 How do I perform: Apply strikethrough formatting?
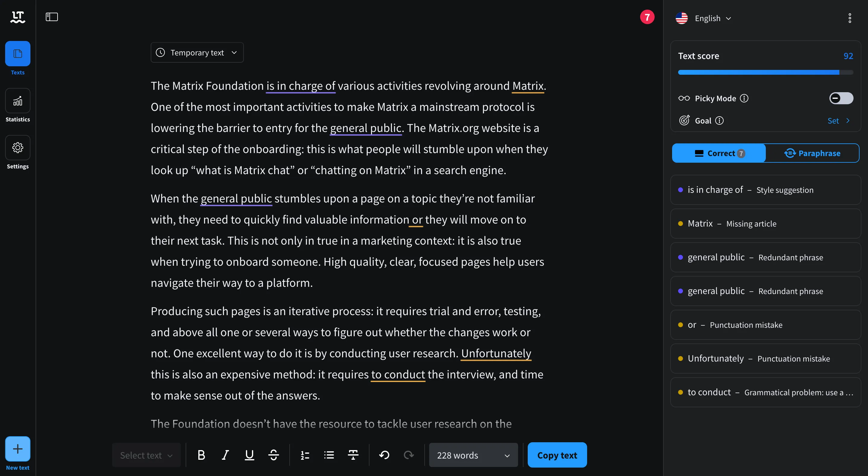coord(274,455)
